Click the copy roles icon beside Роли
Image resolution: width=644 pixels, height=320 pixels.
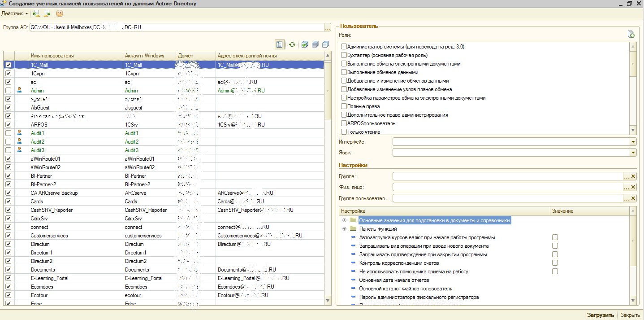tap(631, 35)
